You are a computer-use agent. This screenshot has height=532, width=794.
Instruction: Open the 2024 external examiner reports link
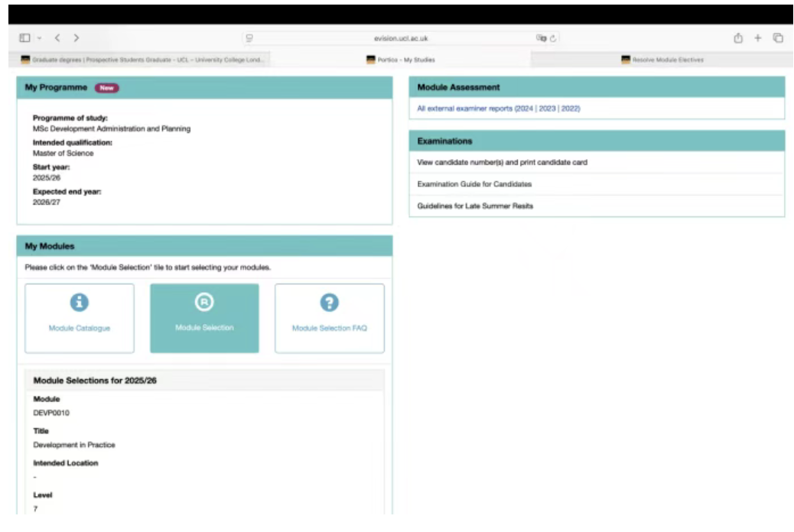coord(525,109)
